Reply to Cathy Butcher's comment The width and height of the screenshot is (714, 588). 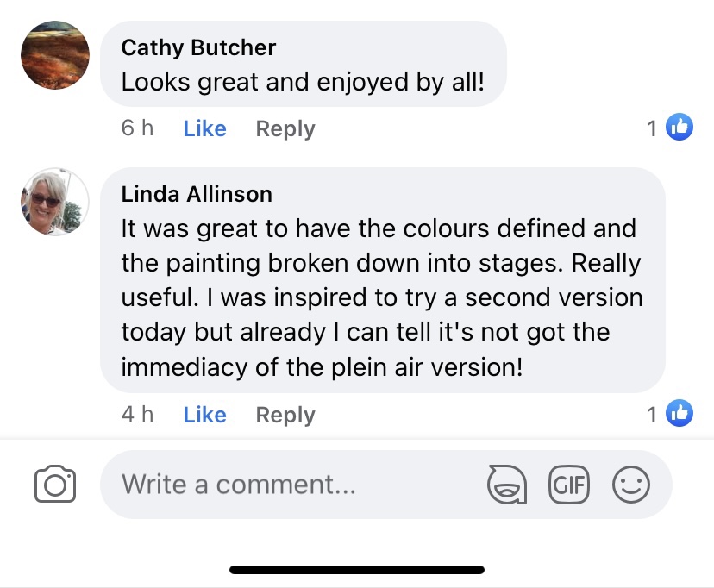pyautogui.click(x=285, y=128)
